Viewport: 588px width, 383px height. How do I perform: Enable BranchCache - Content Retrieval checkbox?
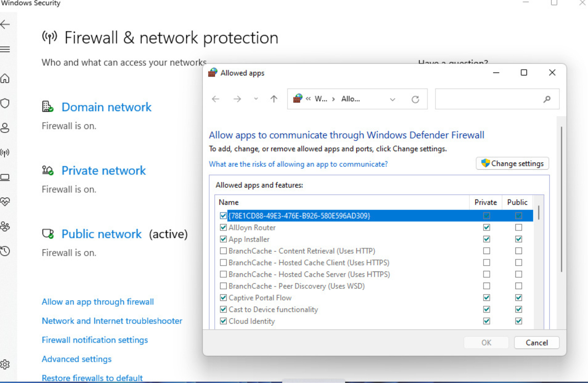tap(223, 251)
